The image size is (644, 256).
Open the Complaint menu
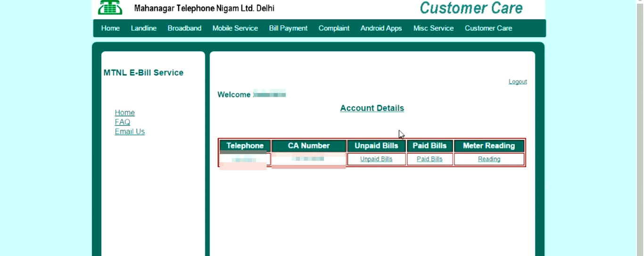(334, 28)
